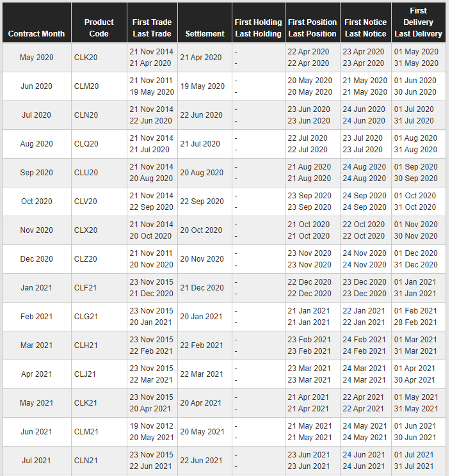
Task: Click product code CLX20
Action: (86, 230)
